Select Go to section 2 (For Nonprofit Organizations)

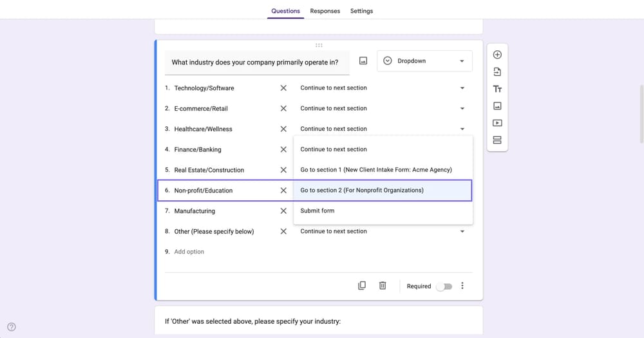(x=383, y=191)
